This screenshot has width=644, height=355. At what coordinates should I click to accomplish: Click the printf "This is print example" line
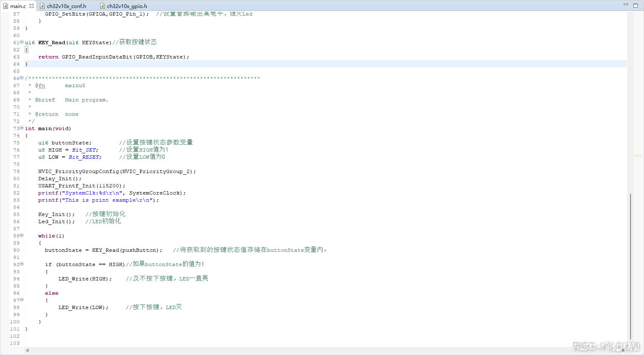[98, 200]
